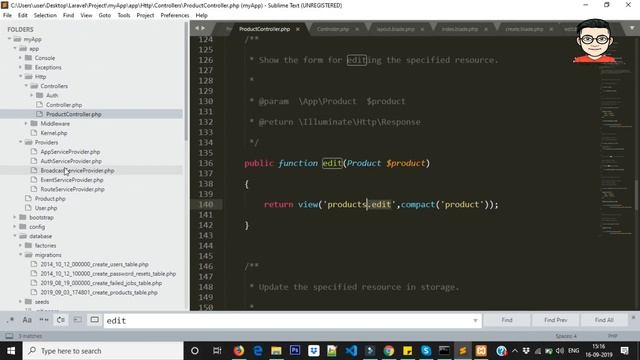This screenshot has height=360, width=640.
Task: Close the Controller.php tab
Action: pos(357,29)
